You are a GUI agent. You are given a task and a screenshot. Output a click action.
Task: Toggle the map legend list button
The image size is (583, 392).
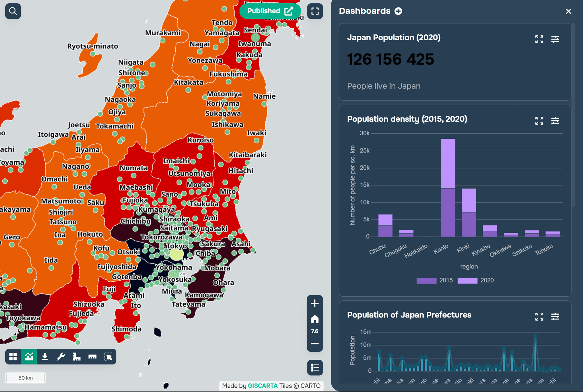coord(315,368)
